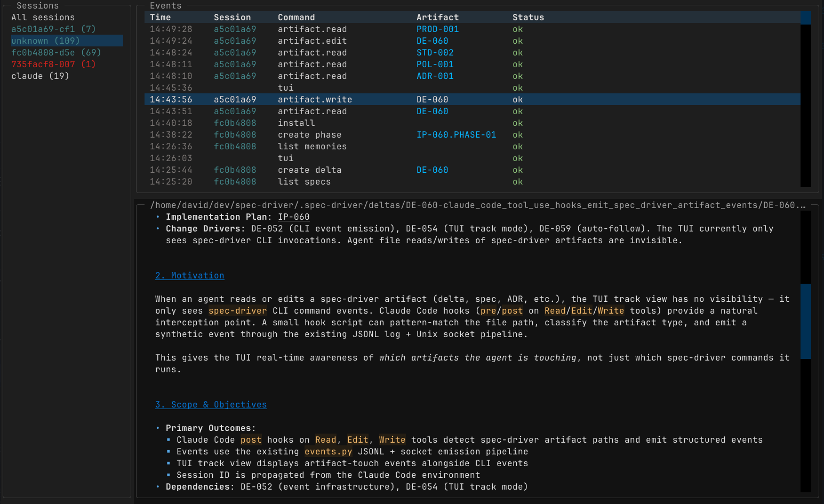Select the 14:43:56 artifact.write event row

pos(473,100)
